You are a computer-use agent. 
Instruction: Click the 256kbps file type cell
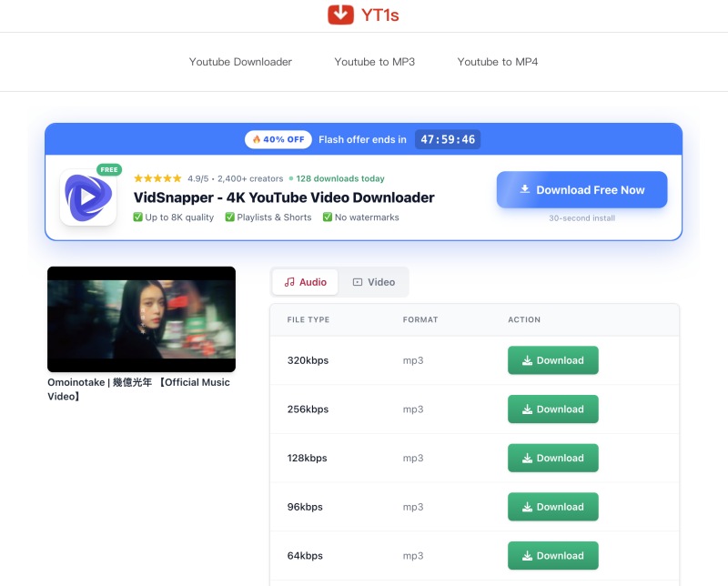(308, 409)
